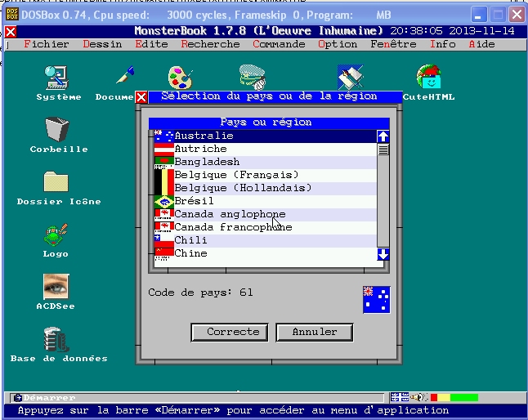528x420 pixels.
Task: Open the Fenêtre menu
Action: 393,44
